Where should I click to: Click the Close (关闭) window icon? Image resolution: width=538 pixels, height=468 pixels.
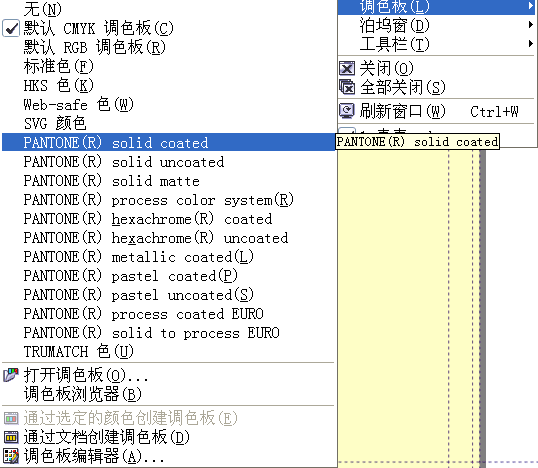coord(347,68)
